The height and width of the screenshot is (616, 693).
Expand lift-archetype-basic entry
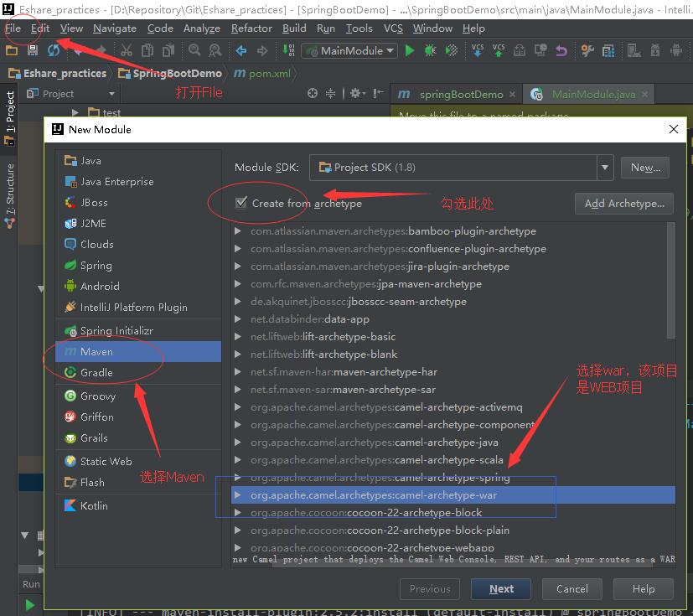coord(238,337)
